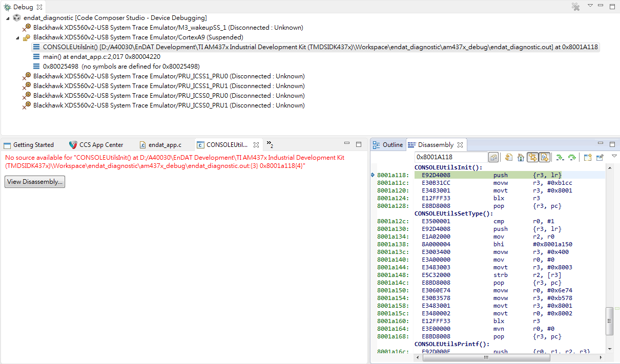This screenshot has width=620, height=364.
Task: Minimize the editor area
Action: pyautogui.click(x=347, y=144)
